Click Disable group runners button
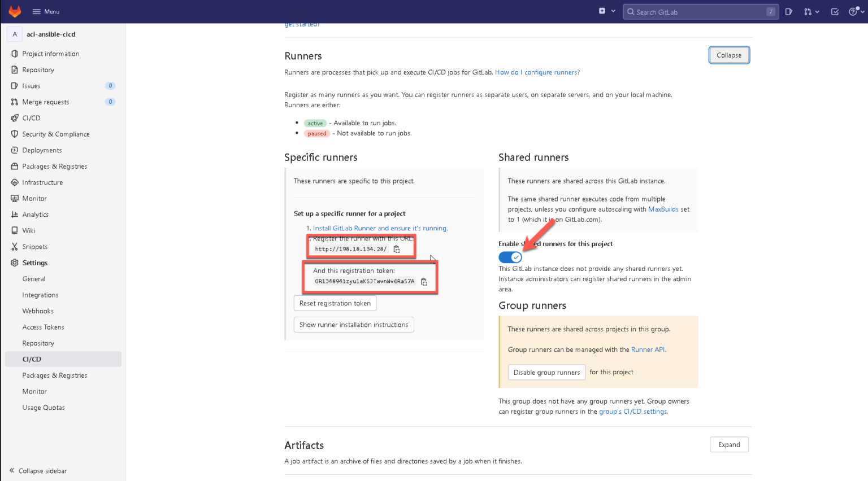 point(546,373)
